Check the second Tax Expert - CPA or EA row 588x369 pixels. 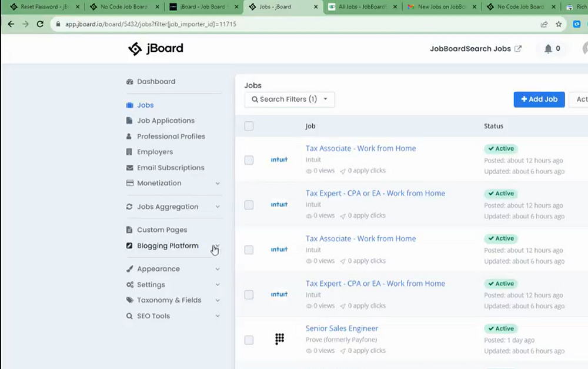click(249, 295)
